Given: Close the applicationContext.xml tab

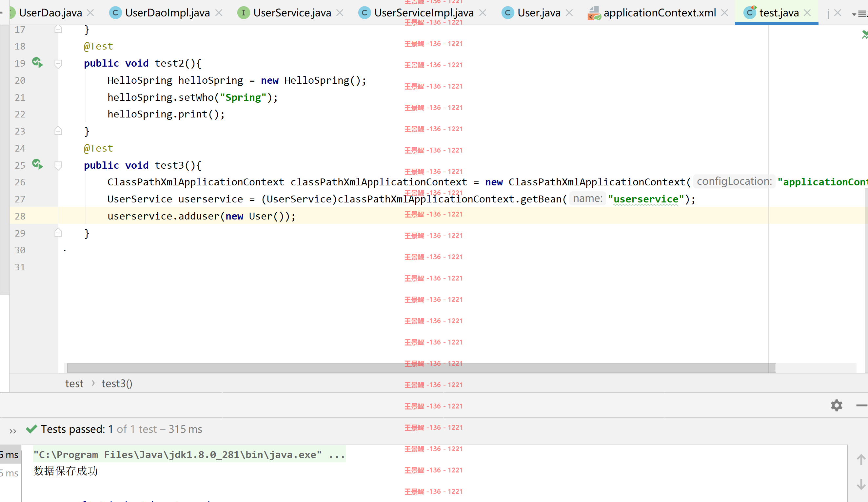Looking at the screenshot, I should 724,13.
